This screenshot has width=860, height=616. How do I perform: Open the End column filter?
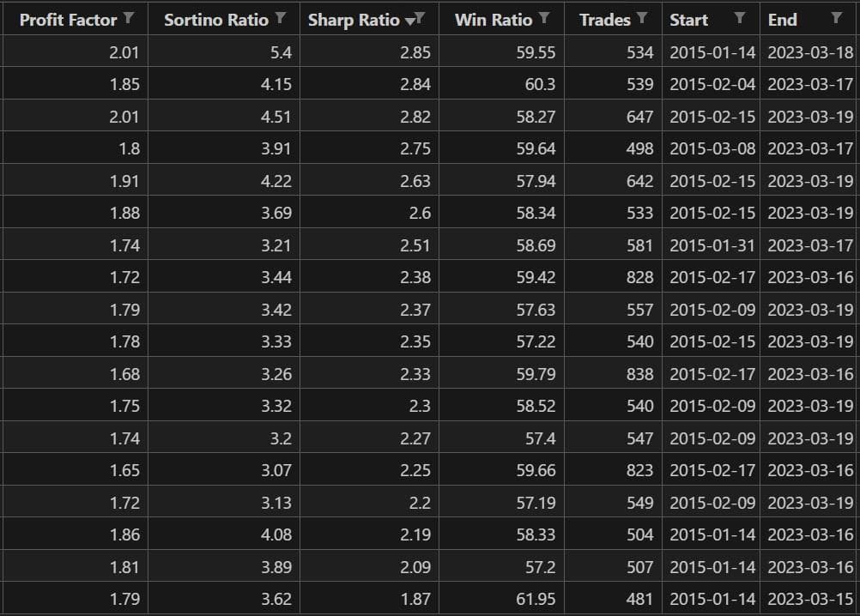837,18
